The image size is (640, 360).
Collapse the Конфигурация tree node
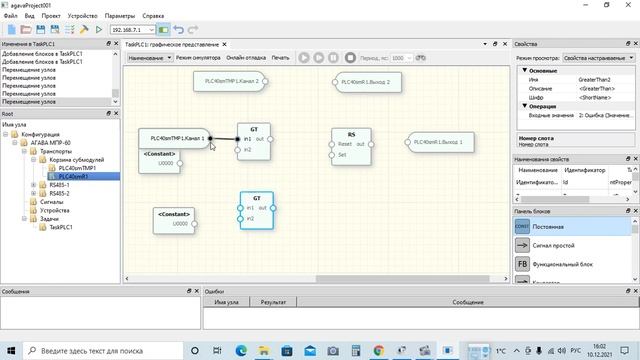click(6, 134)
